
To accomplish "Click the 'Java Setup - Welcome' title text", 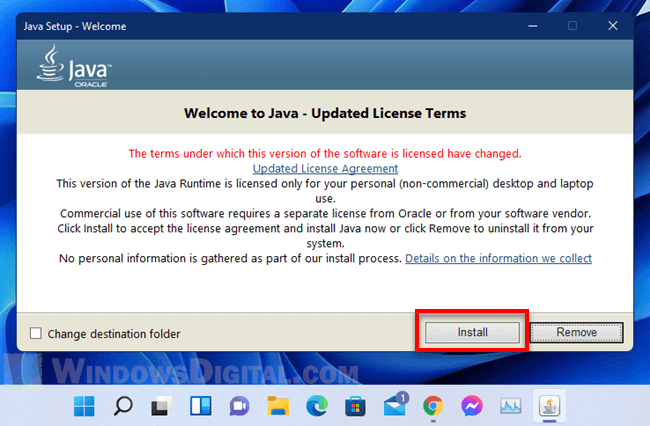I will [75, 26].
